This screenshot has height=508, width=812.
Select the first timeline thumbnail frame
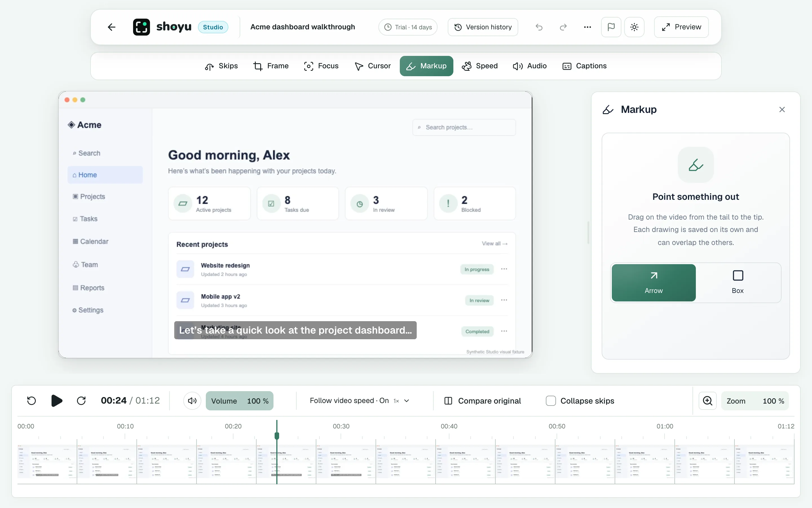coord(47,462)
